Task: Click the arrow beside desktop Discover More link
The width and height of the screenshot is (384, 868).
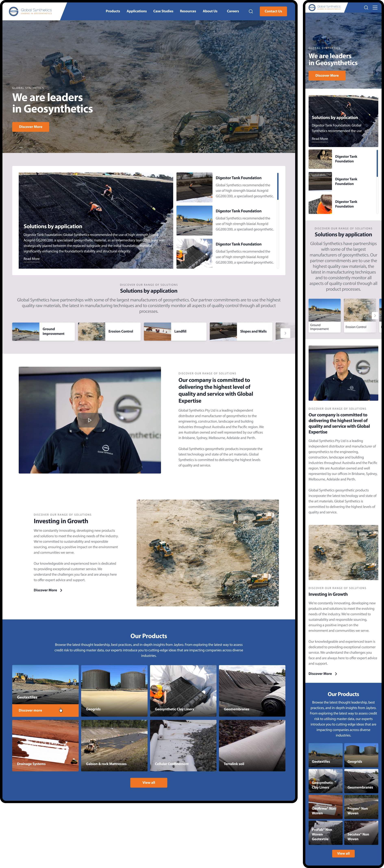Action: (61, 590)
